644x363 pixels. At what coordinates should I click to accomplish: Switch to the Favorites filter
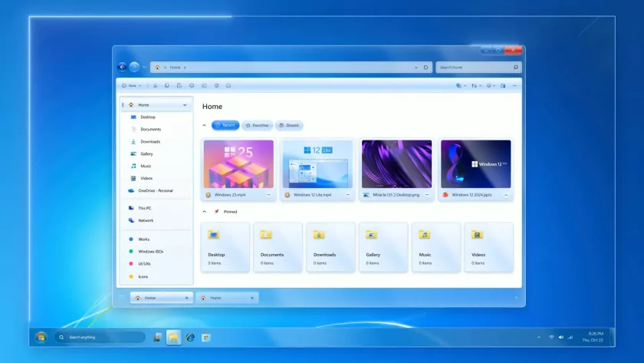[257, 125]
